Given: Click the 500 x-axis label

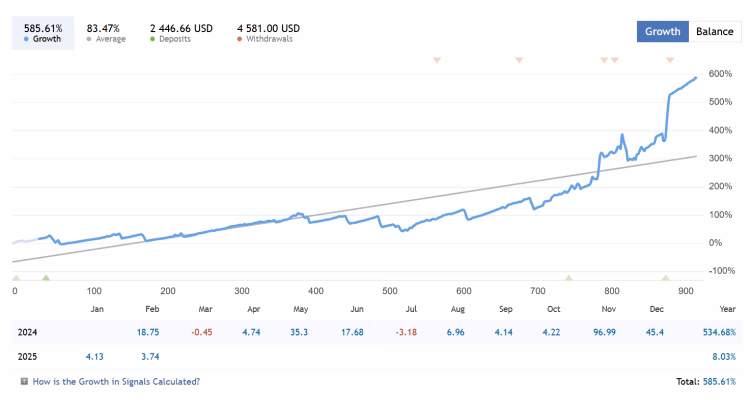Looking at the screenshot, I should tap(390, 291).
